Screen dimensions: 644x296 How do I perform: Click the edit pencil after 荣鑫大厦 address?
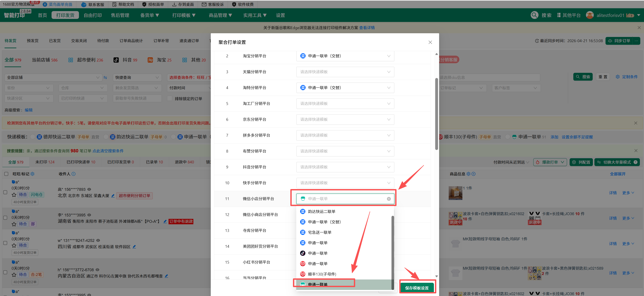113,196
